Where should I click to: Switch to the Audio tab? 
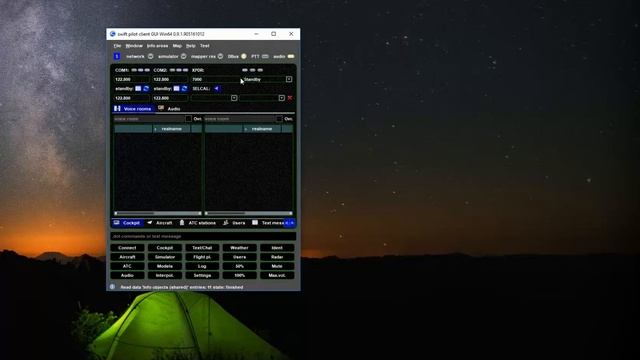pos(170,109)
